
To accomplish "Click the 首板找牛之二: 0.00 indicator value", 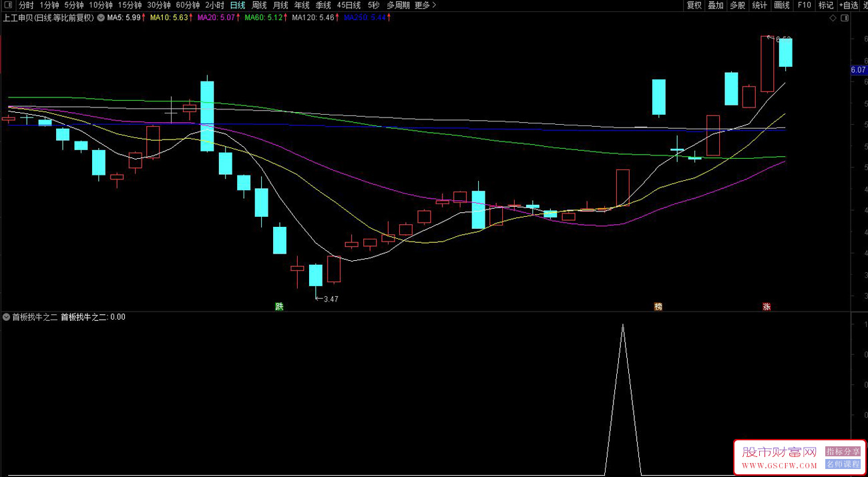I will point(93,317).
